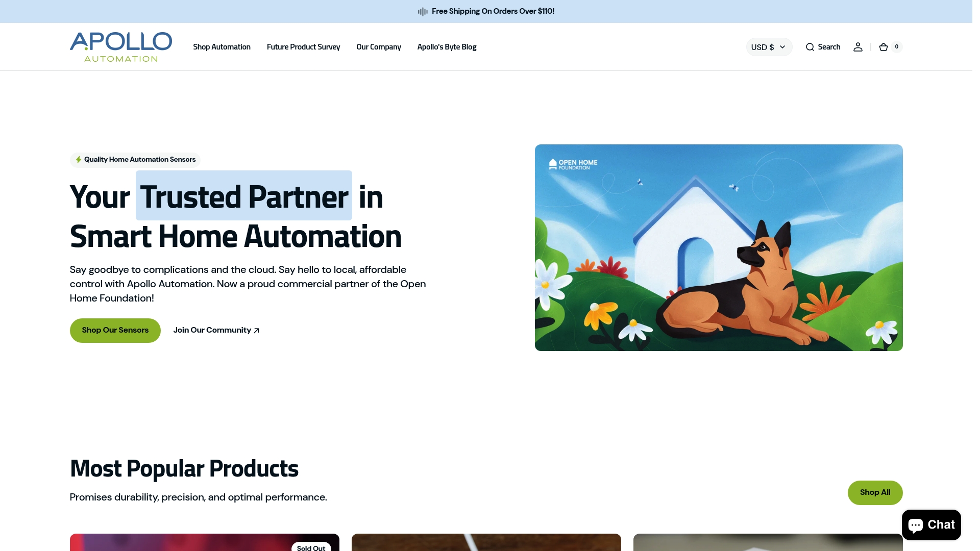
Task: Open the Our Company menu
Action: tap(379, 47)
